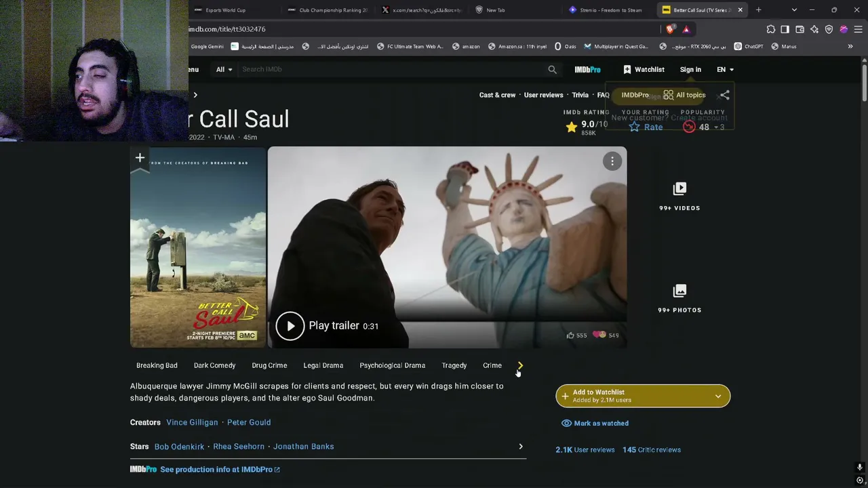This screenshot has width=868, height=488.
Task: Select the Breaking Bad genre chip
Action: click(x=157, y=365)
